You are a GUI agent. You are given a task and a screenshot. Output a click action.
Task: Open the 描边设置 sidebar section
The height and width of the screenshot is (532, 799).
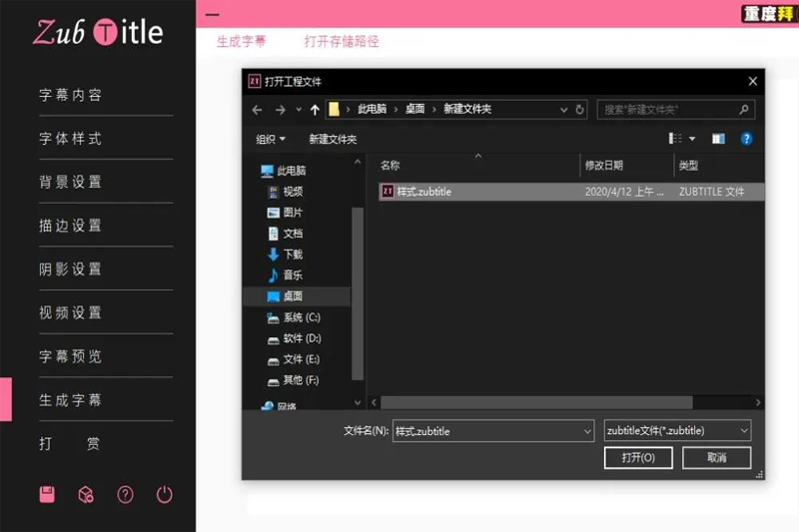pyautogui.click(x=70, y=226)
